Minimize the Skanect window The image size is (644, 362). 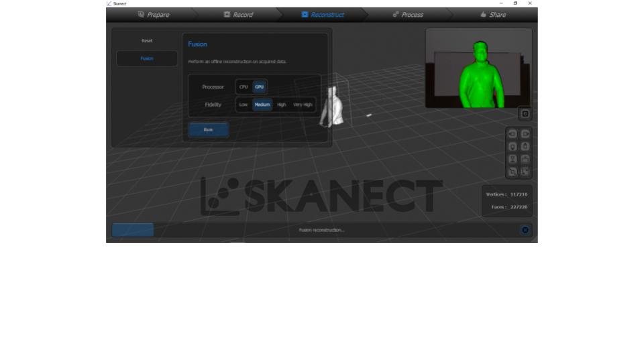501,3
